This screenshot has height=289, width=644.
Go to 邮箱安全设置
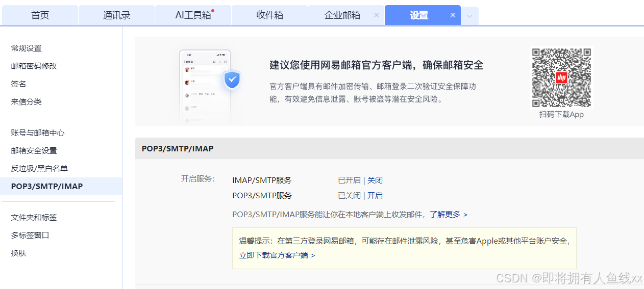pyautogui.click(x=34, y=151)
